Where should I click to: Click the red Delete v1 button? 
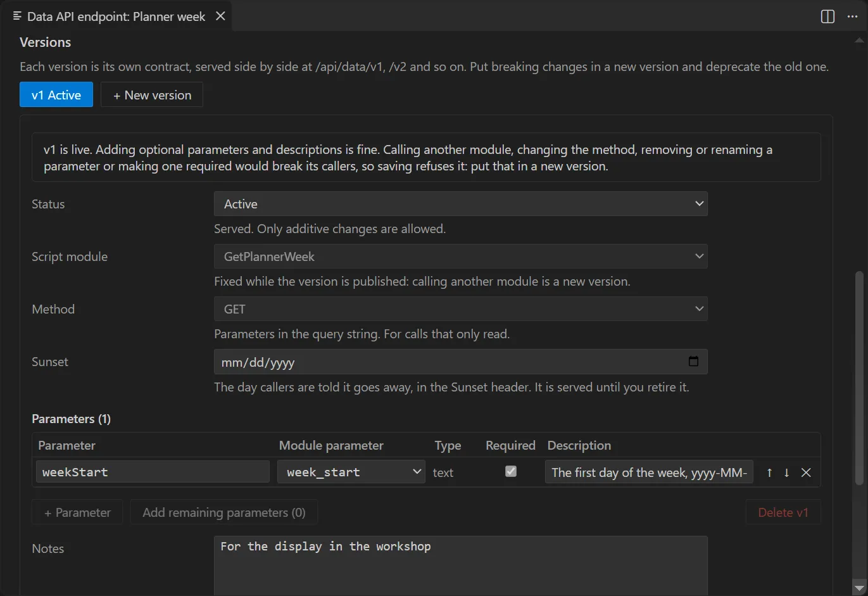[x=783, y=512]
